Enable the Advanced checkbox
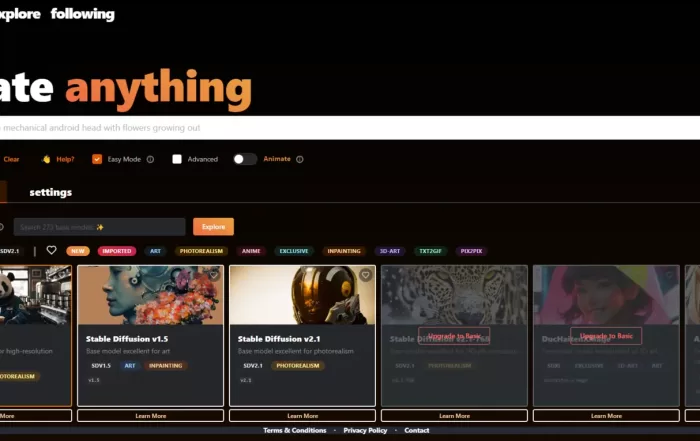The width and height of the screenshot is (700, 441). pos(177,159)
